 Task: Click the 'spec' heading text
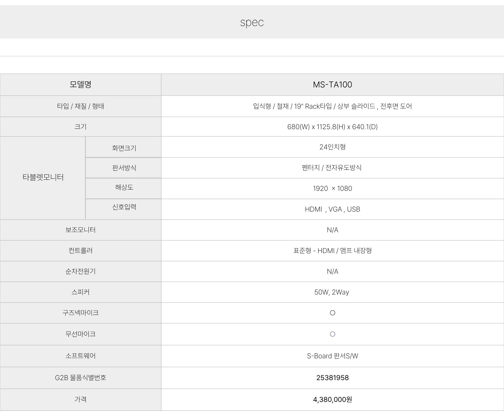coord(252,22)
